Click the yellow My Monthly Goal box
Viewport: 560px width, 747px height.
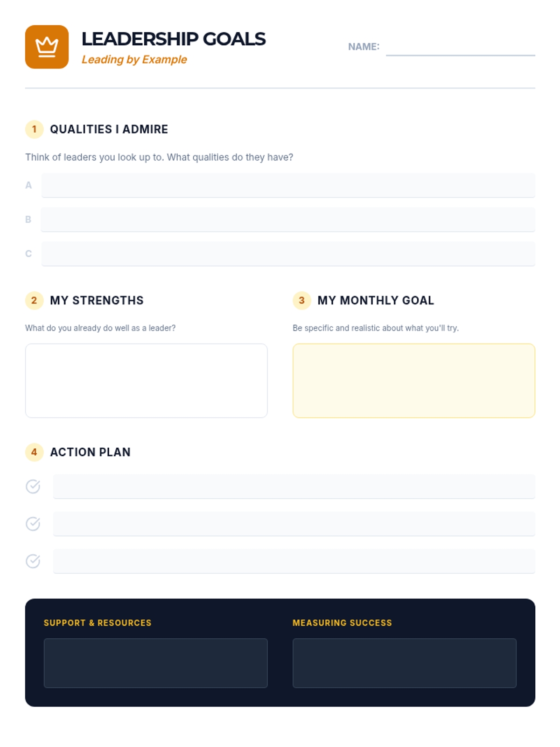pos(413,381)
